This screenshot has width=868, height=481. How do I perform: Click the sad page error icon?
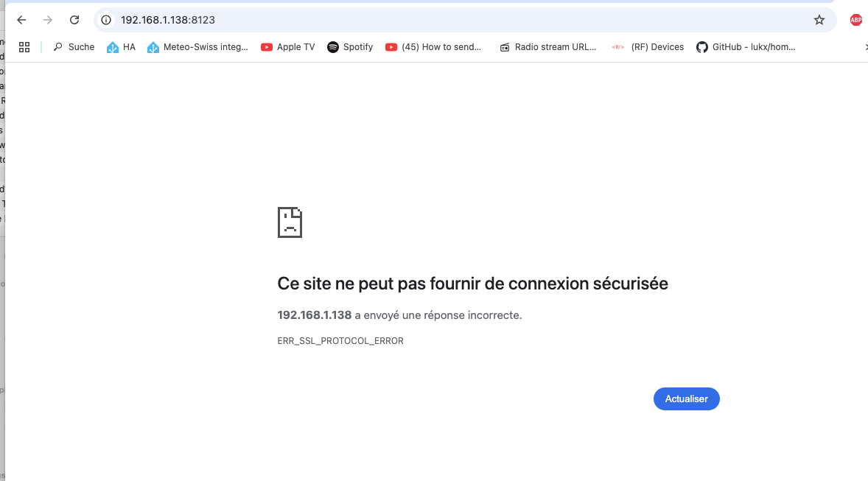[x=290, y=222]
